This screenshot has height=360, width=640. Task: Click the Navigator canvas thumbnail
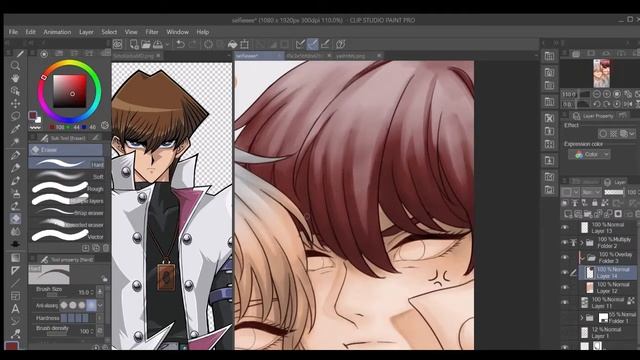(601, 73)
